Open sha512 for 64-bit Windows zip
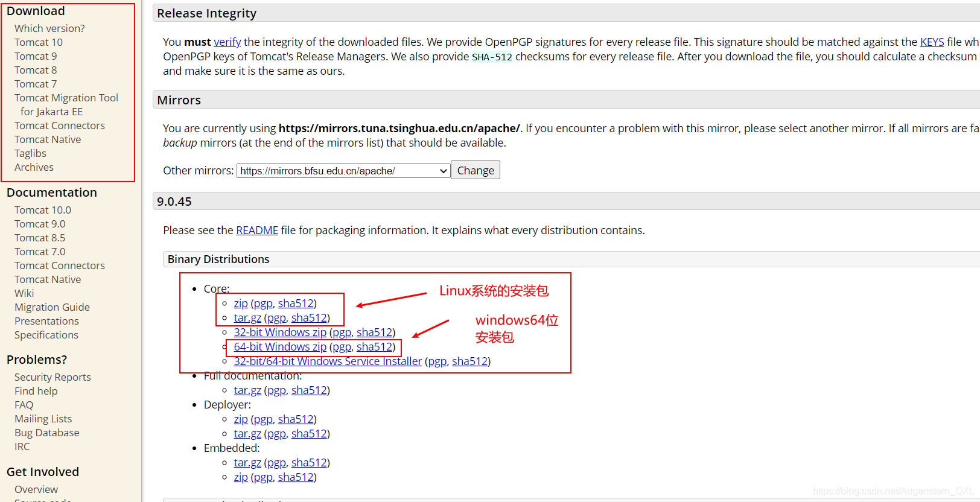This screenshot has width=980, height=502. coord(374,346)
